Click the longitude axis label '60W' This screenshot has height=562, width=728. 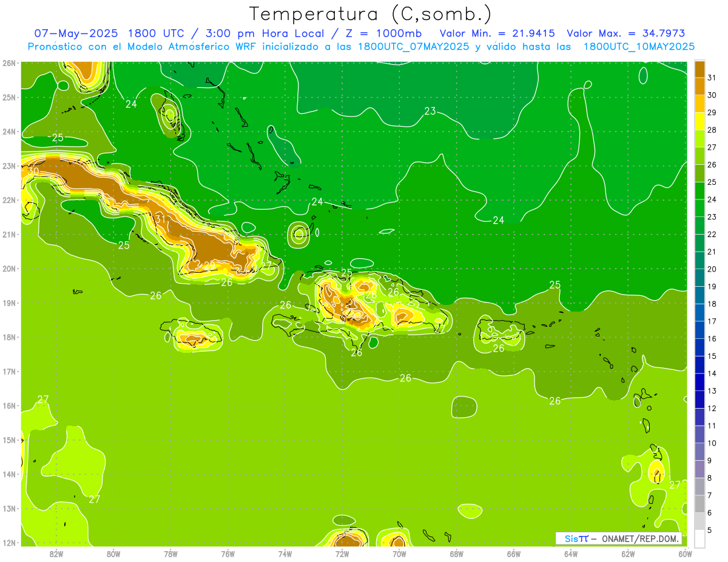tap(686, 554)
